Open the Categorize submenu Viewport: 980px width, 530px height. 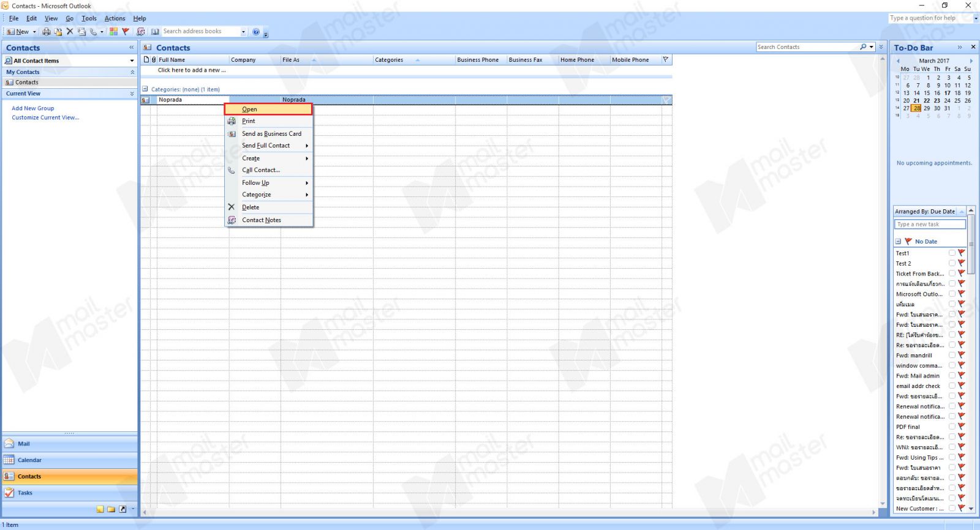pos(268,195)
